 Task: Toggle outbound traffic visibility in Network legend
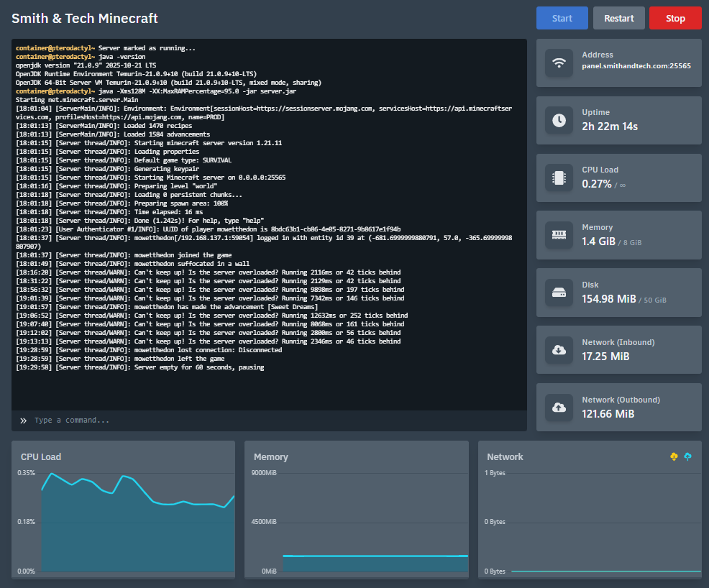click(688, 456)
